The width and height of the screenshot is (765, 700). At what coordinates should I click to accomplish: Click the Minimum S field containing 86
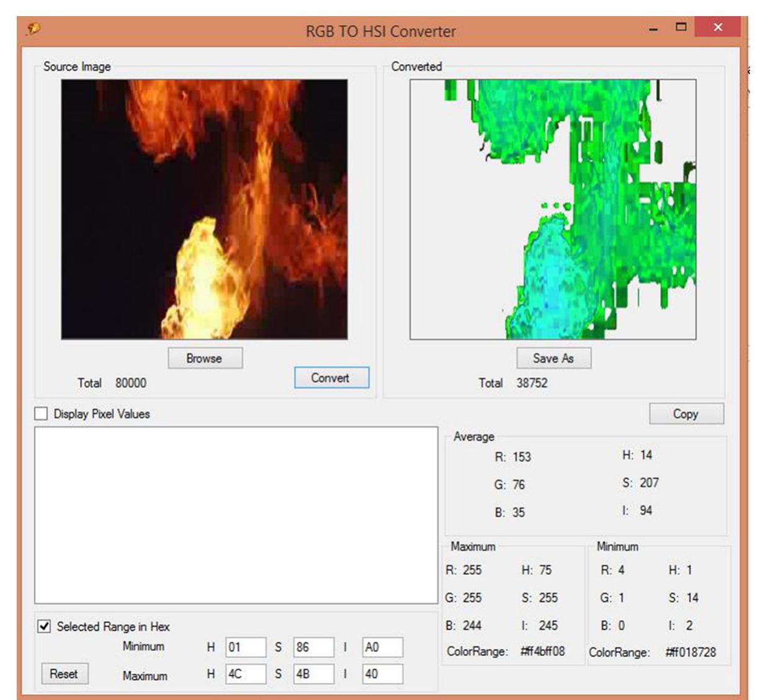pos(314,647)
